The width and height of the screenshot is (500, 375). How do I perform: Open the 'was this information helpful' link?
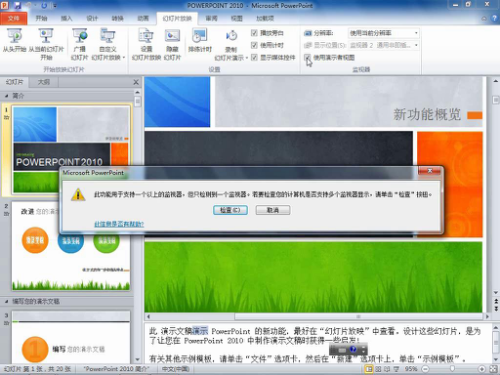(119, 224)
